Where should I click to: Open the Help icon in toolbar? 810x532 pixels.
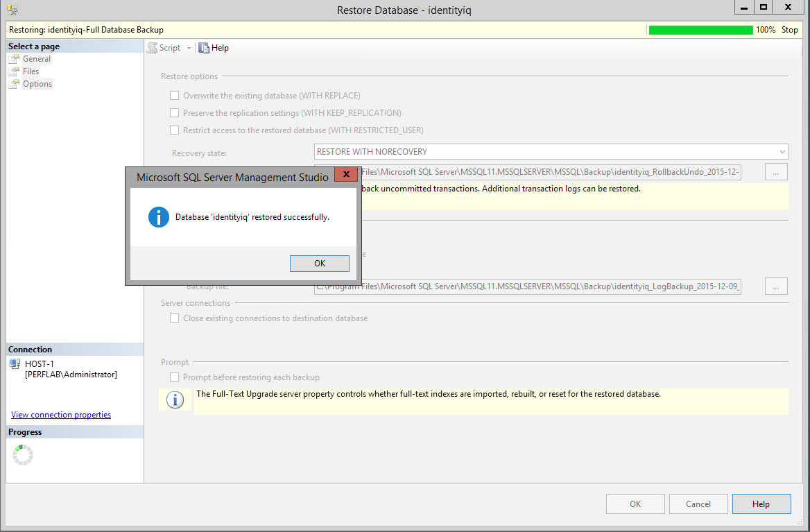[x=204, y=48]
